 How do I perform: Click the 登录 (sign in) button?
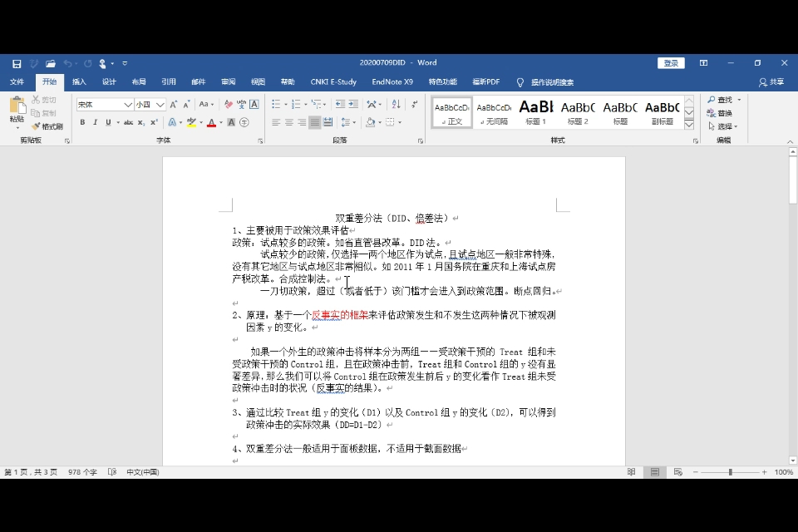pos(671,62)
